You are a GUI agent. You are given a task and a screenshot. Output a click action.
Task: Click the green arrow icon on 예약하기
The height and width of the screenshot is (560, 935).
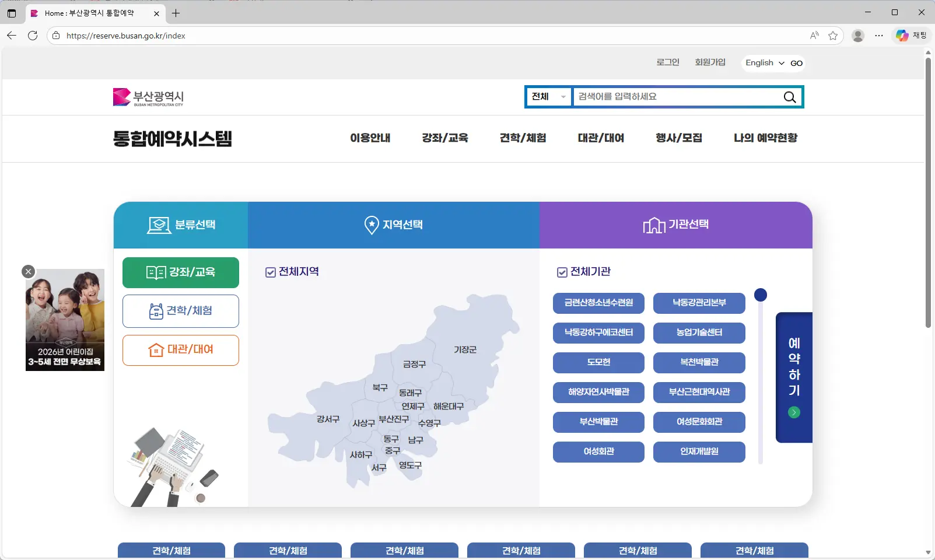click(x=794, y=412)
